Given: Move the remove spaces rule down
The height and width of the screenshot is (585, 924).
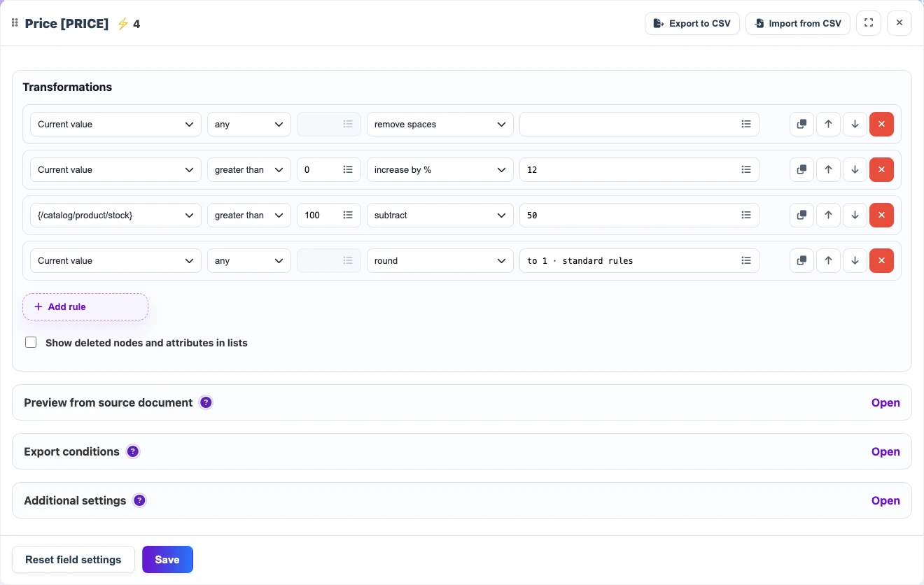Looking at the screenshot, I should (855, 124).
